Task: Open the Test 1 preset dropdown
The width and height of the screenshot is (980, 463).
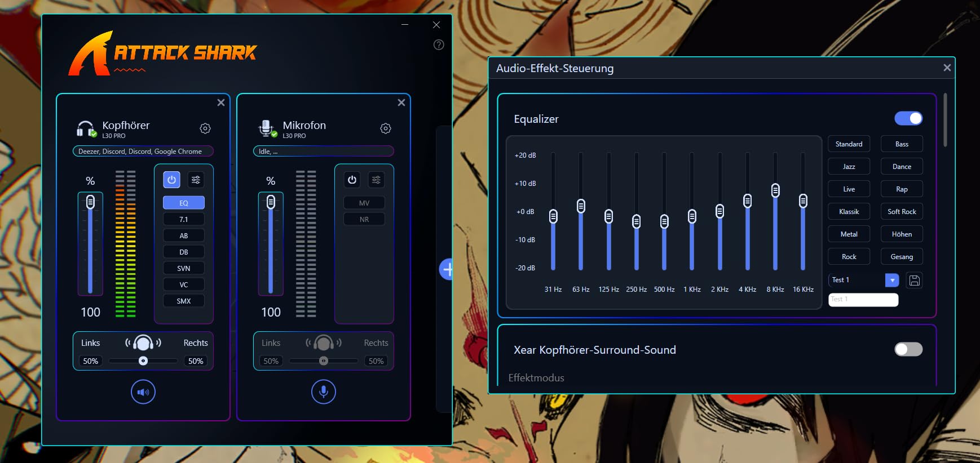Action: 892,280
